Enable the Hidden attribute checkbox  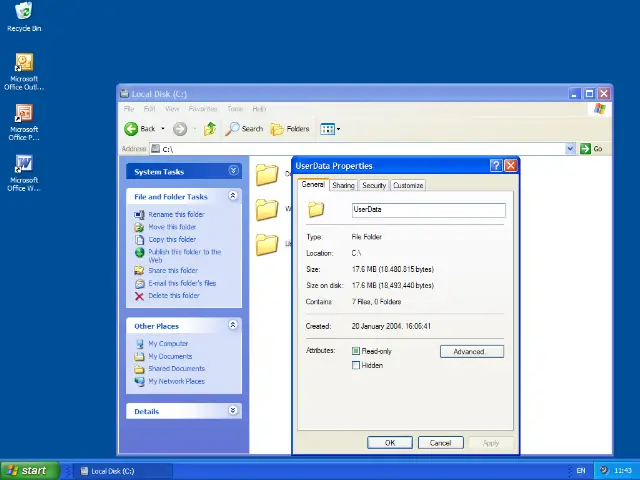(x=356, y=365)
